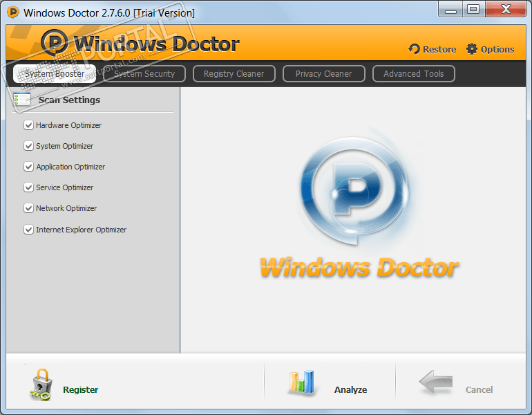Click the Scan Settings heading text

69,100
